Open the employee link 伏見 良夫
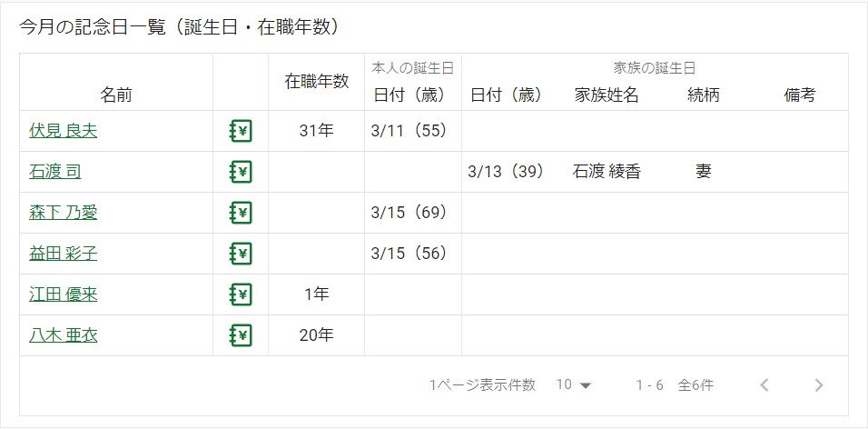868x429 pixels. 64,131
